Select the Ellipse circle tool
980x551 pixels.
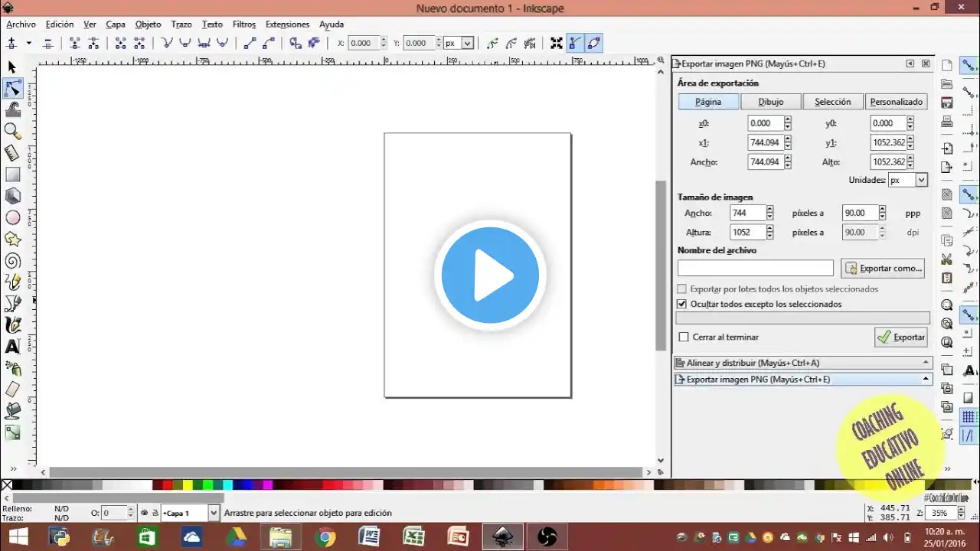click(12, 218)
